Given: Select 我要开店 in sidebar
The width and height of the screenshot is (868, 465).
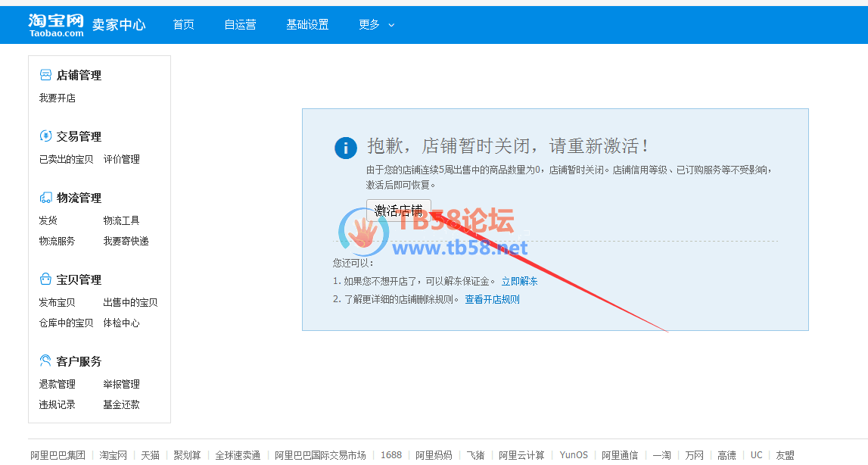Looking at the screenshot, I should [57, 98].
